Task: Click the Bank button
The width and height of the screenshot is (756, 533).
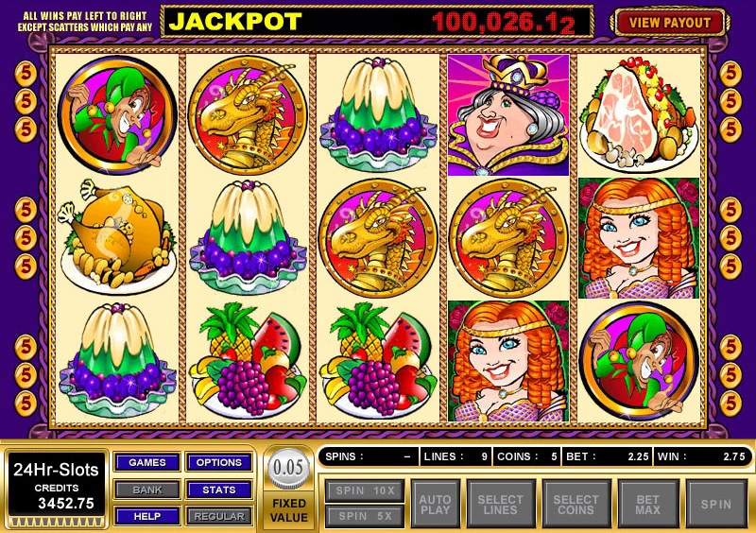Action: coord(147,490)
